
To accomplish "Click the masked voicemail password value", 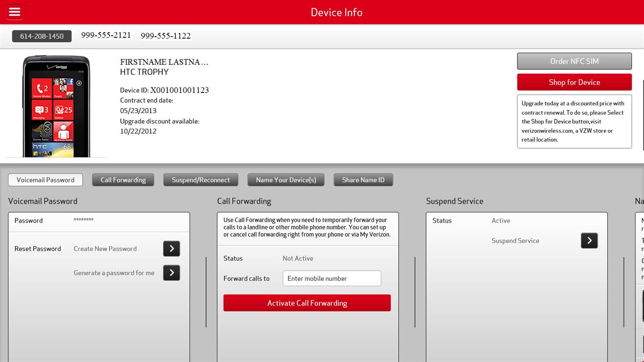I will coord(84,220).
